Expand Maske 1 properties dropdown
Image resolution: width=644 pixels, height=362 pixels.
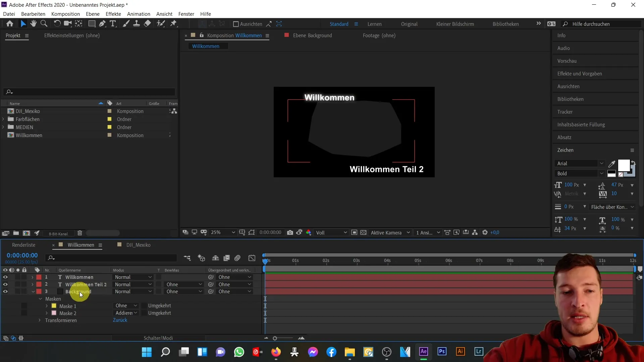coord(47,305)
